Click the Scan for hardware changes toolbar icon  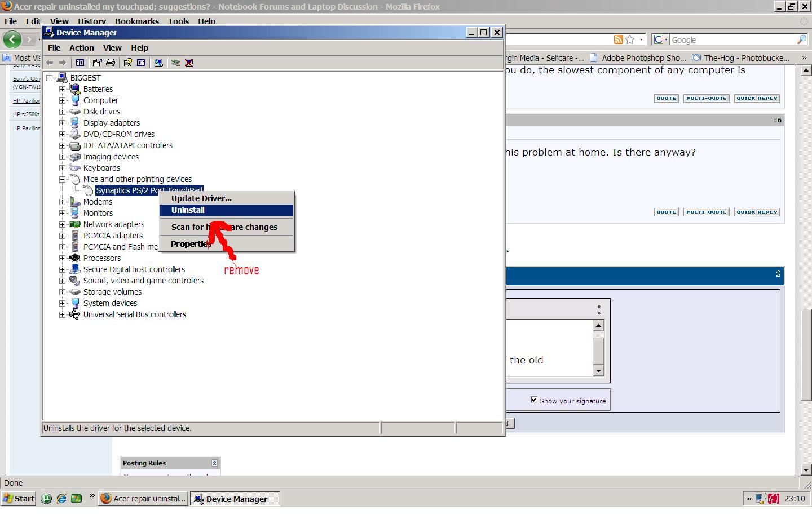(x=158, y=63)
